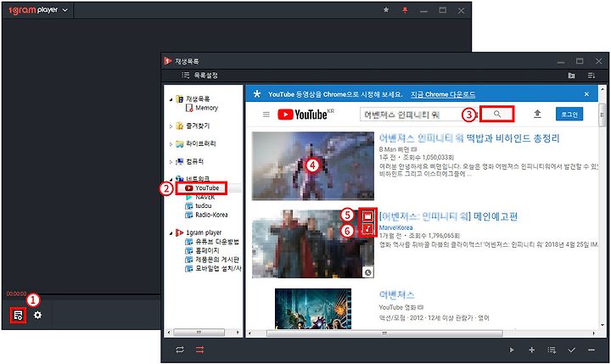The image size is (611, 364).
Task: Click the add-list icon in playlist footer
Action: click(x=552, y=350)
